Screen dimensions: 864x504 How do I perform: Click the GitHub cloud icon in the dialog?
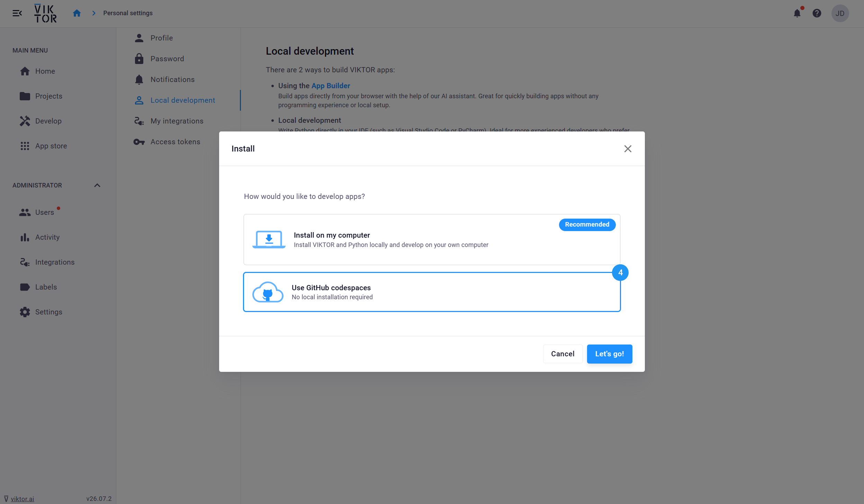pyautogui.click(x=268, y=292)
